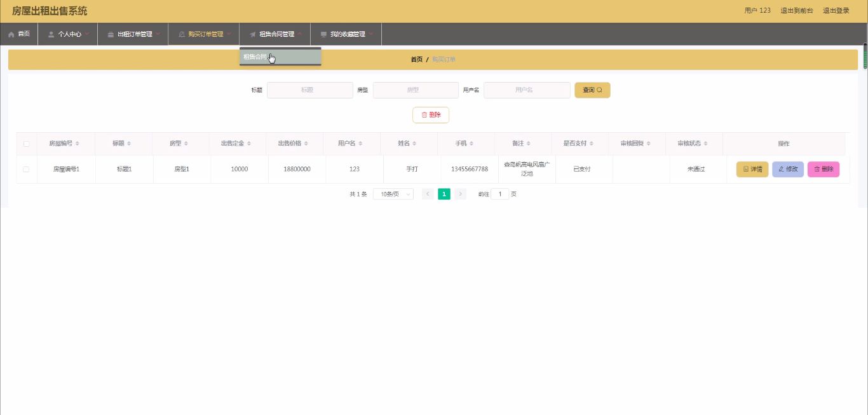Viewport: 868px width, 415px height.
Task: Click the 13455667788 phone cell
Action: (x=470, y=169)
